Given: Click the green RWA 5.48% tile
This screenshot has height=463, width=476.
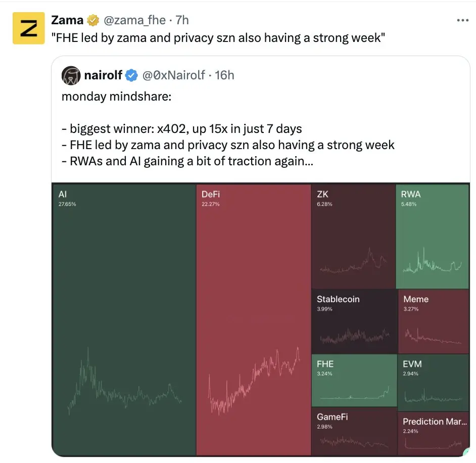Looking at the screenshot, I should point(432,236).
